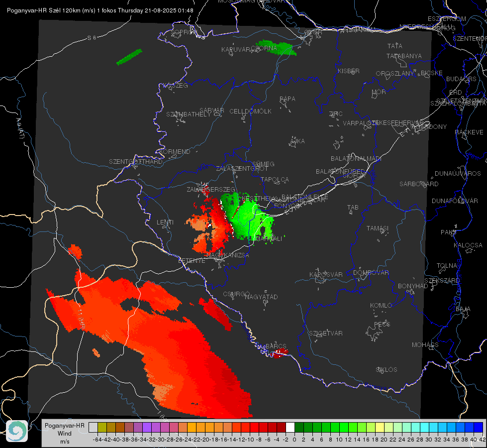
Task: Click the KÖRMEND city label
Action: click(x=174, y=152)
